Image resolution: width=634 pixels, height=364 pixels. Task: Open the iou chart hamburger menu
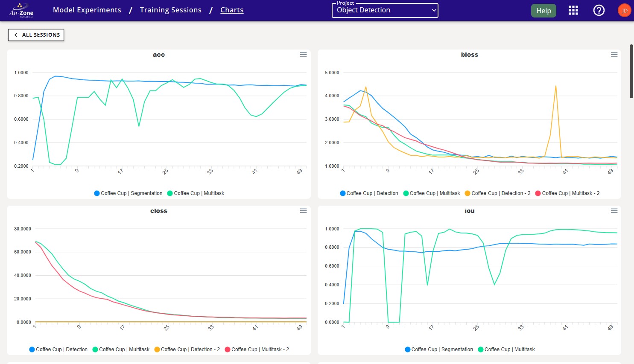click(614, 211)
